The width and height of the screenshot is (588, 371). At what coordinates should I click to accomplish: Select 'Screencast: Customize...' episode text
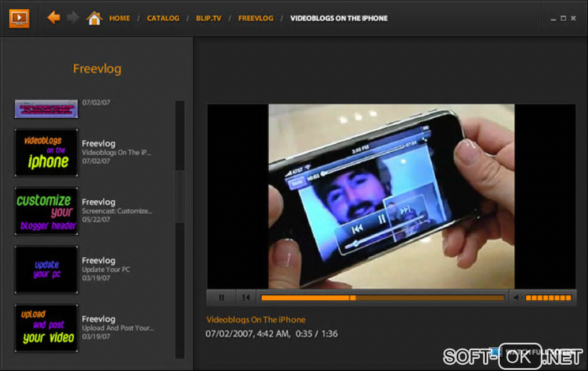[117, 211]
